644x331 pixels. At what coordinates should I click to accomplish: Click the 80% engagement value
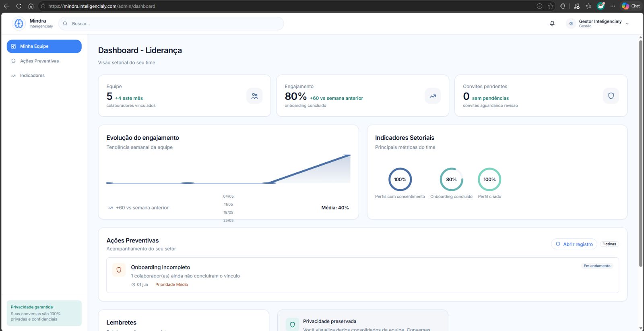point(295,96)
